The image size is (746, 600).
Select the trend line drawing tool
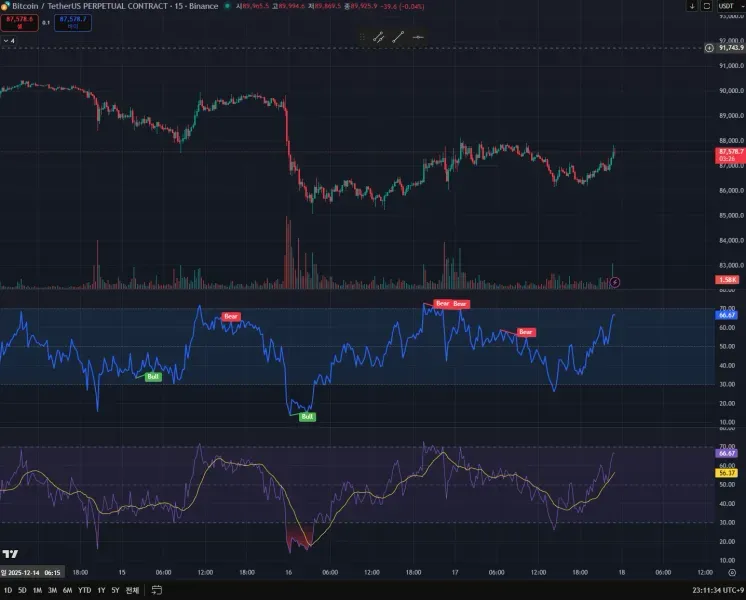[398, 37]
